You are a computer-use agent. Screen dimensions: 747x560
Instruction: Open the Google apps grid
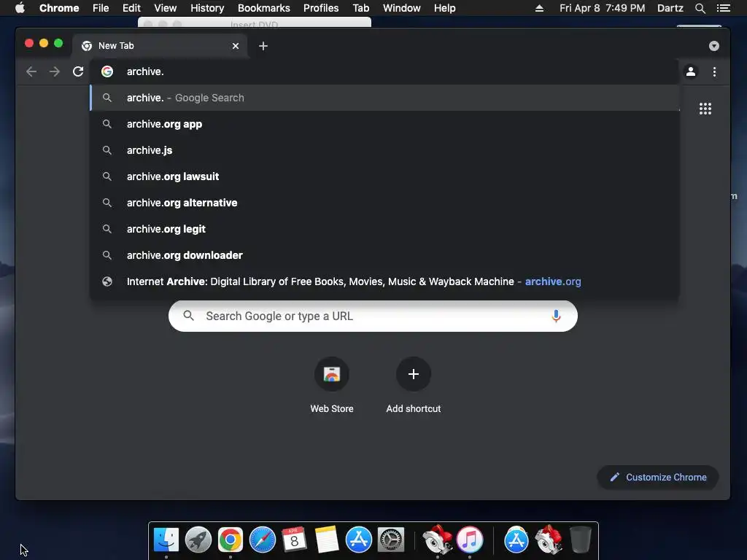tap(705, 109)
